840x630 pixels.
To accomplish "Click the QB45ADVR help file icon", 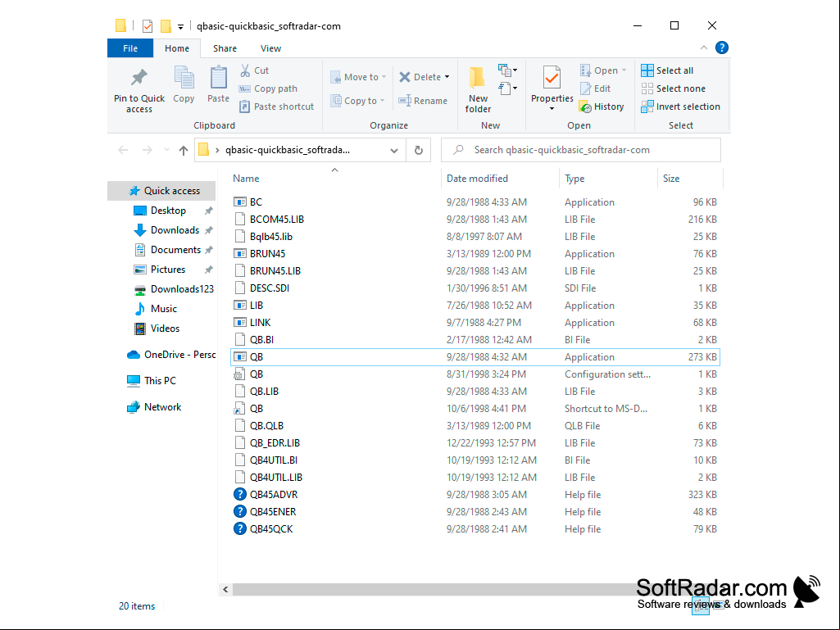I will pos(239,495).
